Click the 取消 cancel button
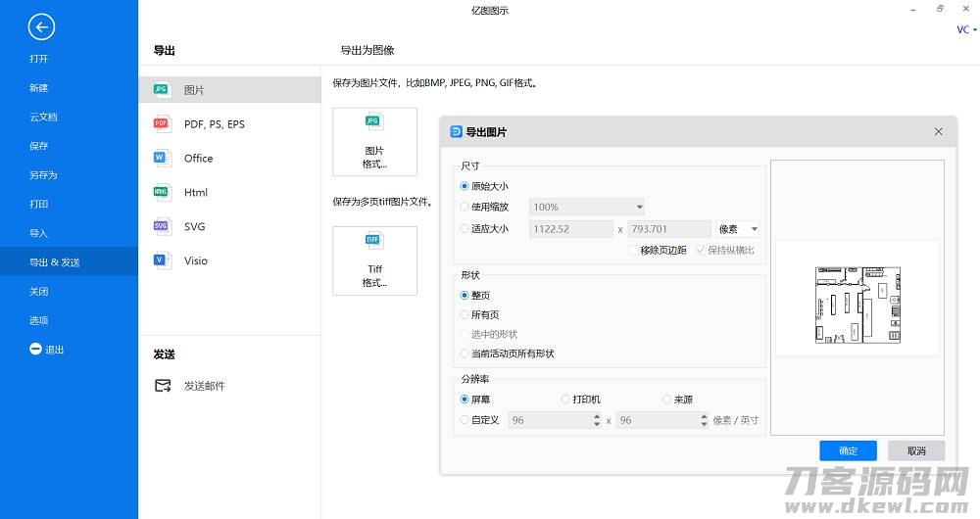Image resolution: width=980 pixels, height=519 pixels. 916,450
